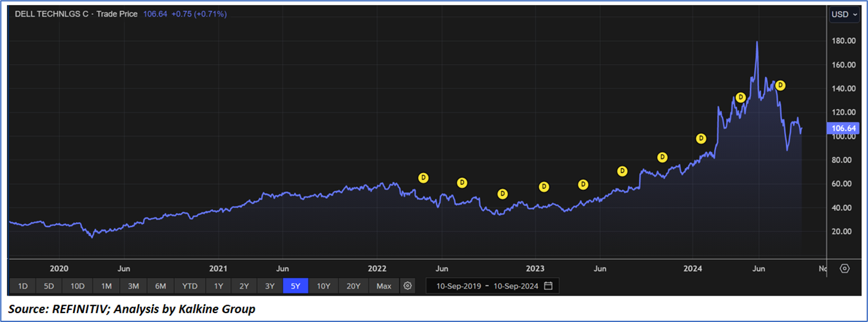Open the USD currency dropdown
The width and height of the screenshot is (868, 322).
click(845, 14)
